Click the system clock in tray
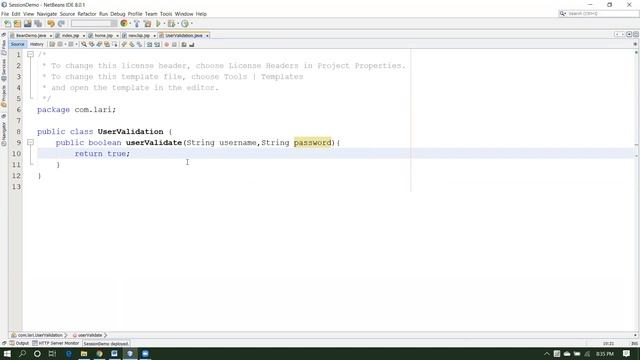The width and height of the screenshot is (640, 360). (x=605, y=354)
